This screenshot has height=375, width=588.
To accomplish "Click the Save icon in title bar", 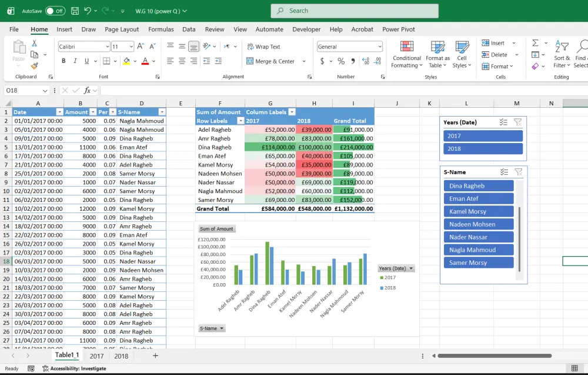I will [75, 11].
